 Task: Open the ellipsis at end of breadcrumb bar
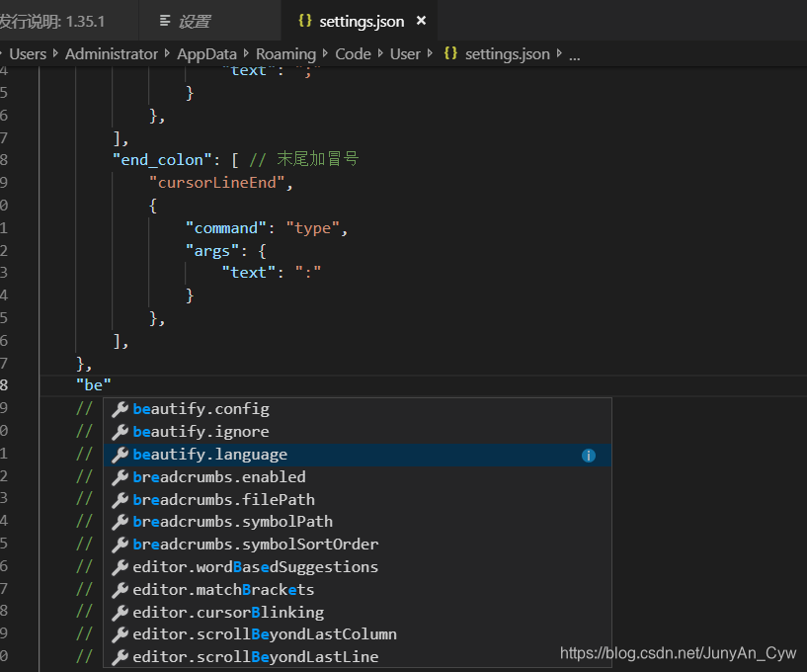tap(574, 54)
